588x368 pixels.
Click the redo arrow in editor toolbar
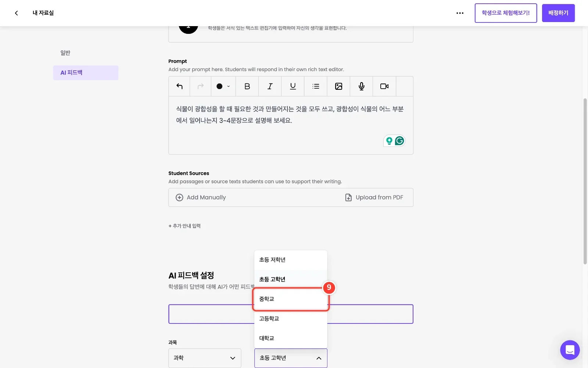200,86
